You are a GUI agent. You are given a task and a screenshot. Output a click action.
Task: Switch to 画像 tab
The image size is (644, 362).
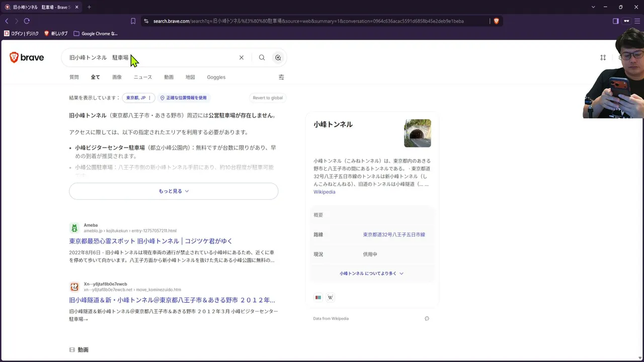click(117, 77)
